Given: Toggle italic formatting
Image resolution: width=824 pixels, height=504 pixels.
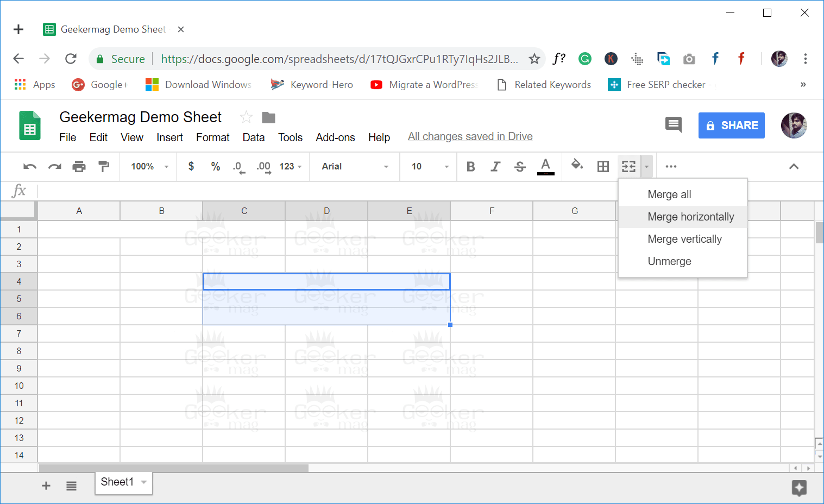Looking at the screenshot, I should coord(495,167).
